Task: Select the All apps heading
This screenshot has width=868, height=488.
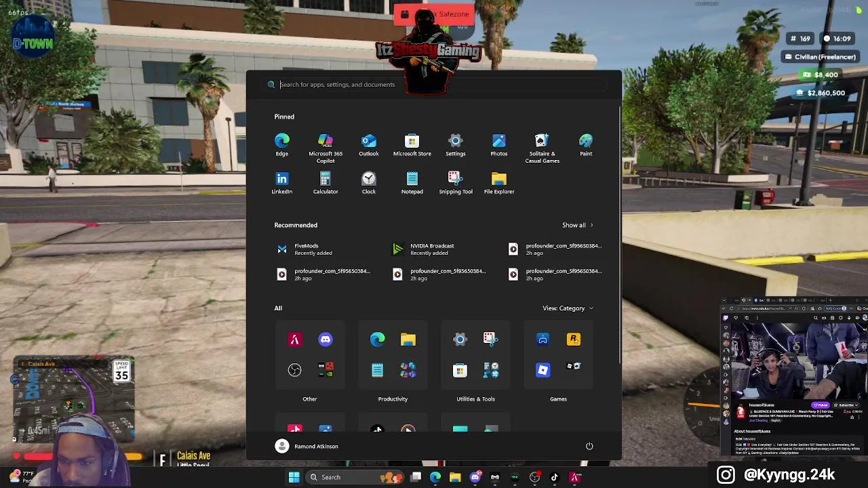Action: click(278, 308)
